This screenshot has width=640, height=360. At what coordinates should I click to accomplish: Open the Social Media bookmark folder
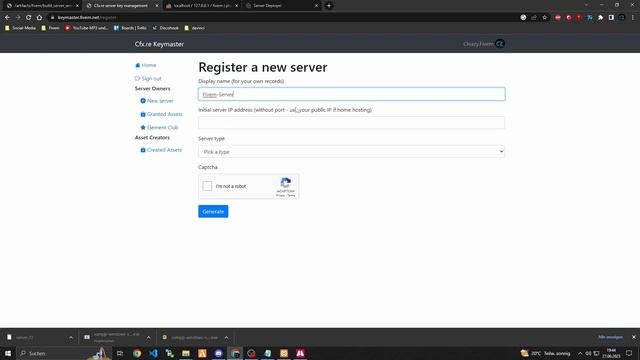click(20, 28)
